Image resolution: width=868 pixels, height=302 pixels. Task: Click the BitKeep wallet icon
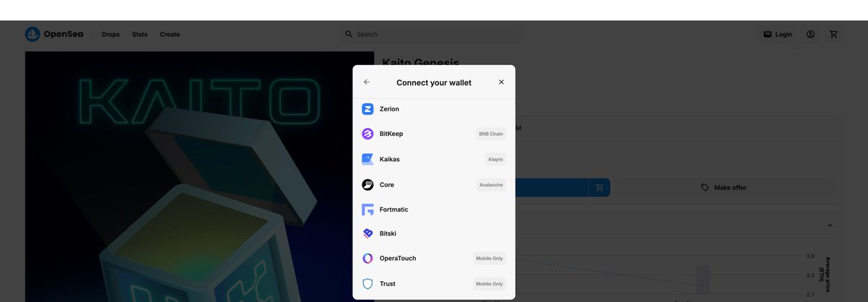click(x=367, y=134)
